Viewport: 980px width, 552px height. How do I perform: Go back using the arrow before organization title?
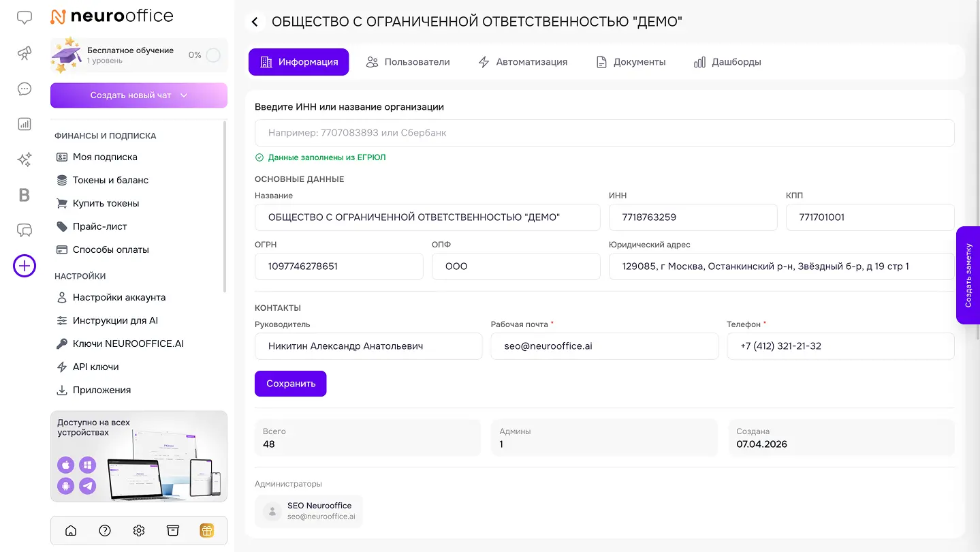click(x=255, y=22)
